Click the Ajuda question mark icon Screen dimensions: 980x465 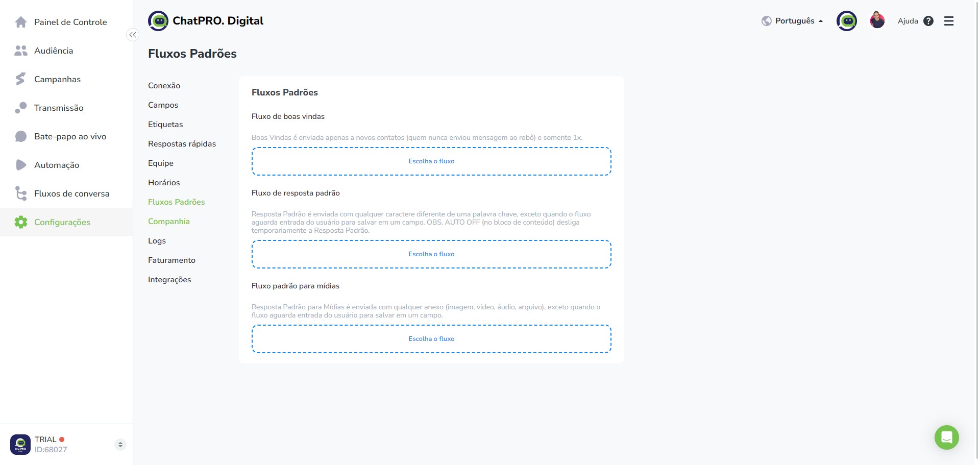coord(928,21)
